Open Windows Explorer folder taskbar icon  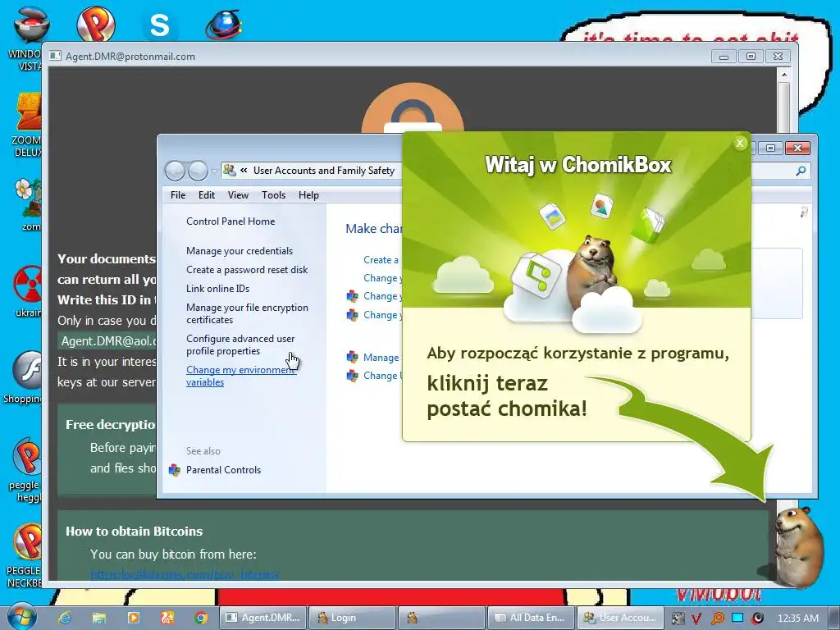click(x=99, y=618)
